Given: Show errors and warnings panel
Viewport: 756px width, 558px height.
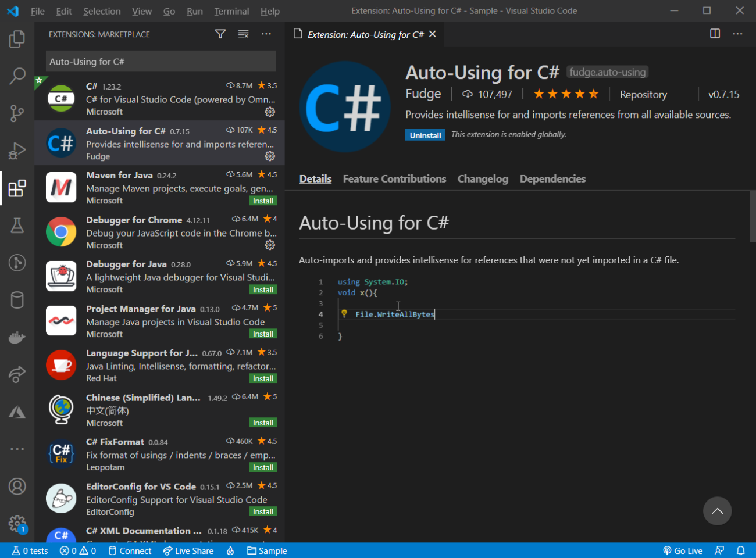Looking at the screenshot, I should coord(78,550).
